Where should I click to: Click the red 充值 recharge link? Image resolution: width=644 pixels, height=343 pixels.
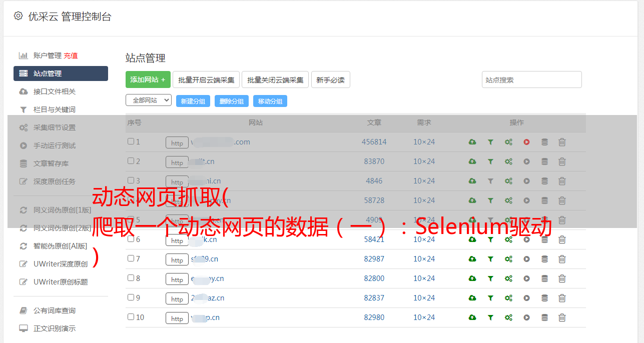click(x=71, y=55)
